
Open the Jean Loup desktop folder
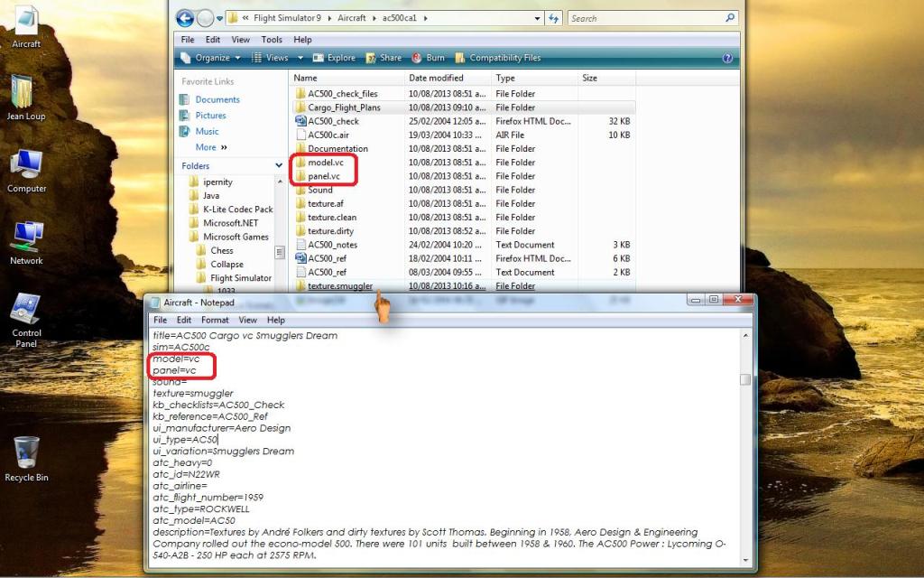[x=26, y=98]
